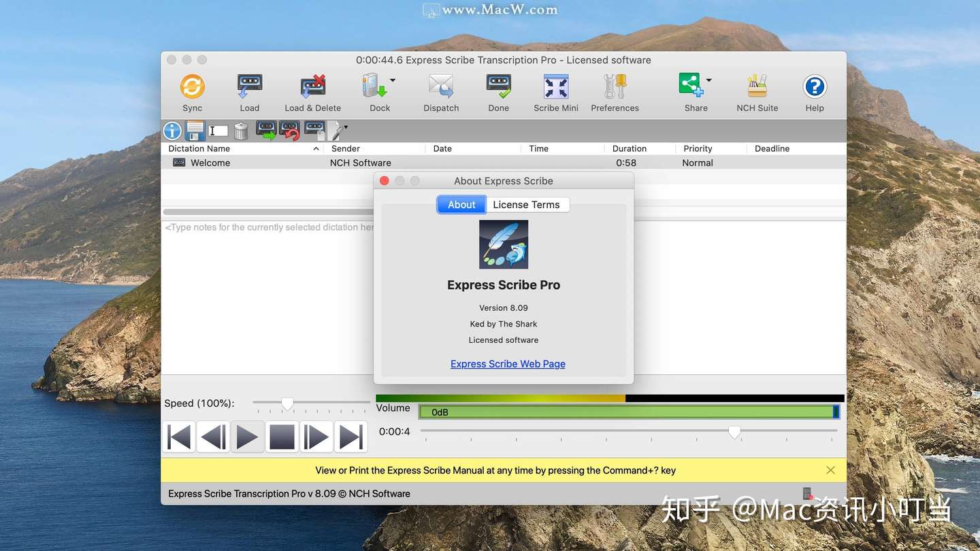Click the Load & Delete icon

(x=313, y=87)
